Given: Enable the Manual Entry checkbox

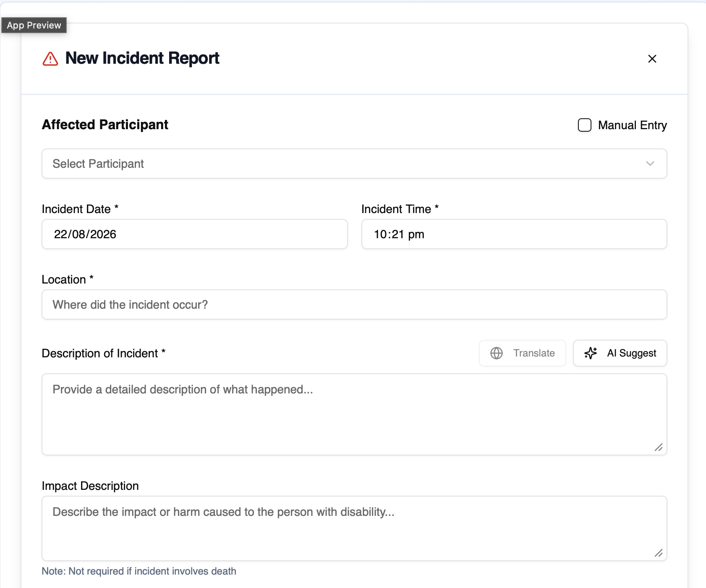Looking at the screenshot, I should click(584, 125).
